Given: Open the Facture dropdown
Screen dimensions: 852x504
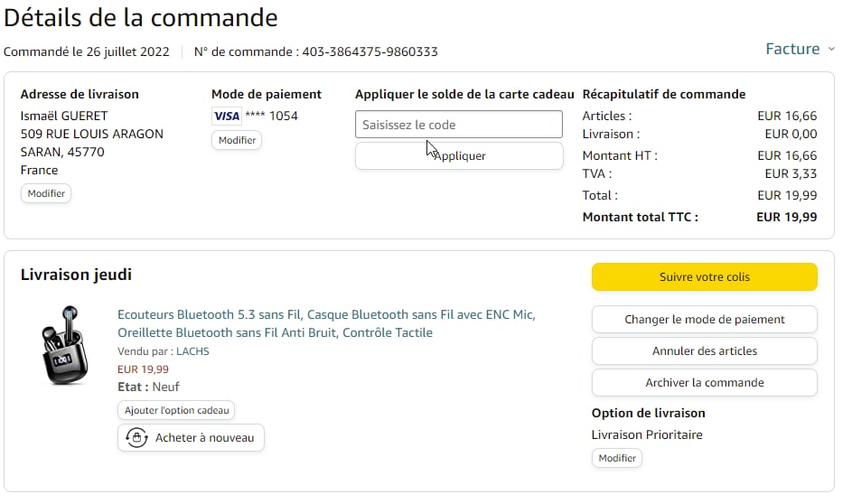Looking at the screenshot, I should click(800, 49).
